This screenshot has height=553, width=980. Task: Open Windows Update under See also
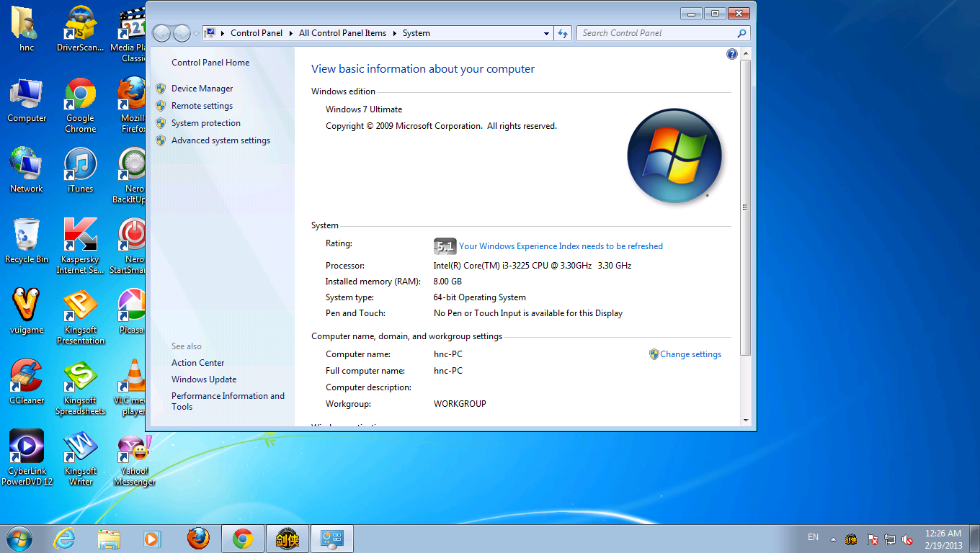[x=204, y=379]
